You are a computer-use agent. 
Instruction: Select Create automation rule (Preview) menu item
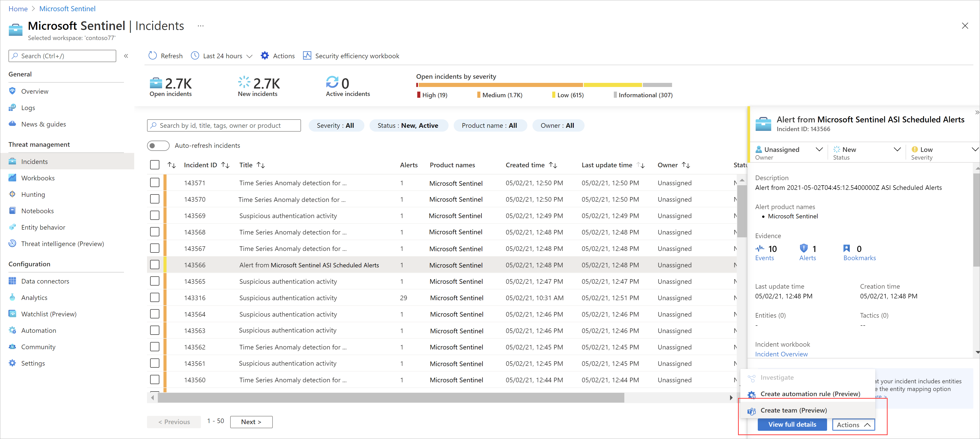pyautogui.click(x=807, y=394)
